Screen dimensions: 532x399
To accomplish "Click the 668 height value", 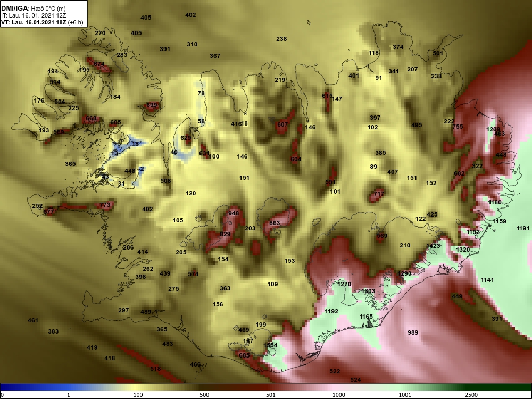I will coord(91,119).
